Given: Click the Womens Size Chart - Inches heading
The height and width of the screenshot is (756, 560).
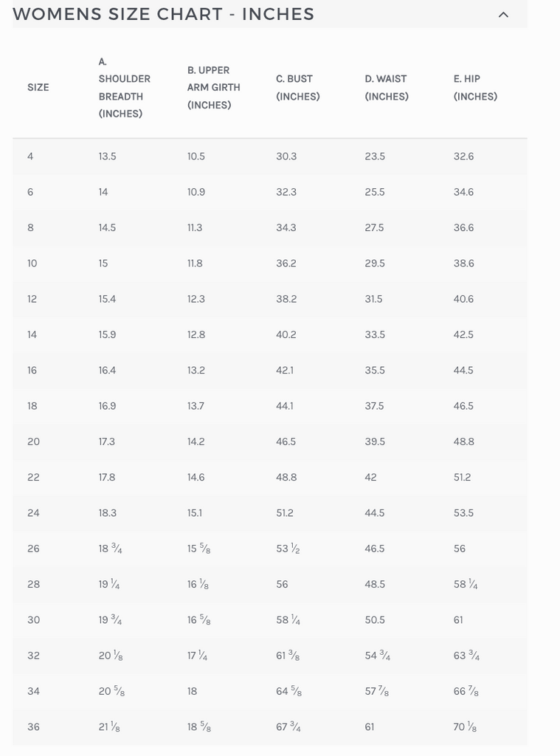Looking at the screenshot, I should point(164,14).
